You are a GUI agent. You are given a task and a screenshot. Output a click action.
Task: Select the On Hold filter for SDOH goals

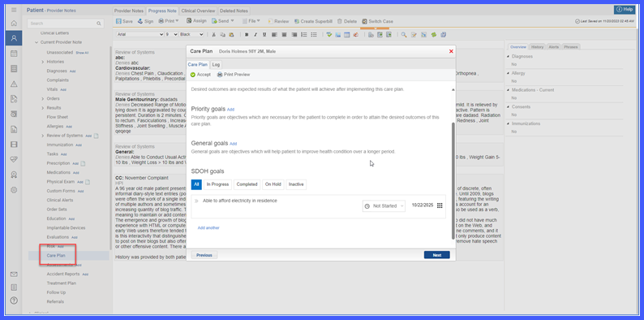tap(273, 184)
